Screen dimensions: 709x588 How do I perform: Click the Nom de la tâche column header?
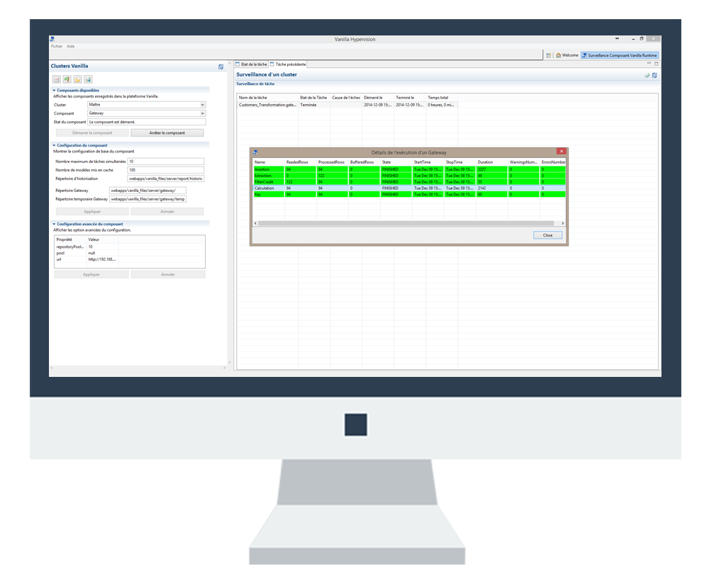268,98
